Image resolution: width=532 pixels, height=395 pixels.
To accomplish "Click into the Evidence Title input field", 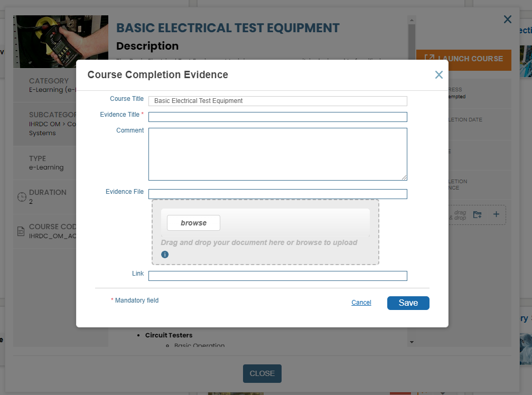I will (x=277, y=117).
